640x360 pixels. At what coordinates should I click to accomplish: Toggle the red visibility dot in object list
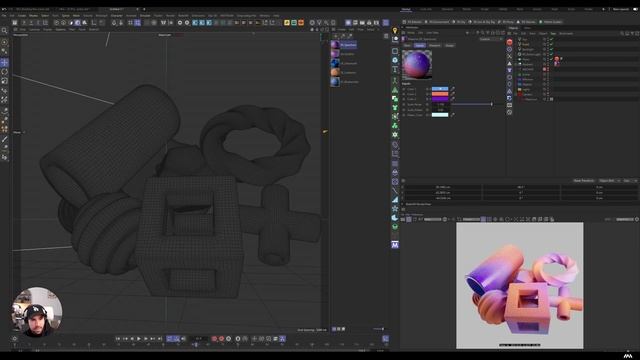pyautogui.click(x=544, y=69)
